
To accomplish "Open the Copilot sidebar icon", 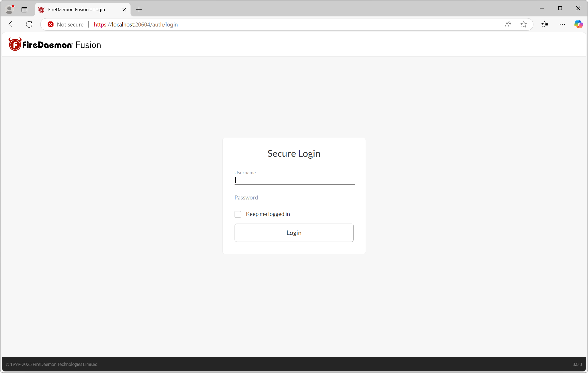I will point(578,24).
